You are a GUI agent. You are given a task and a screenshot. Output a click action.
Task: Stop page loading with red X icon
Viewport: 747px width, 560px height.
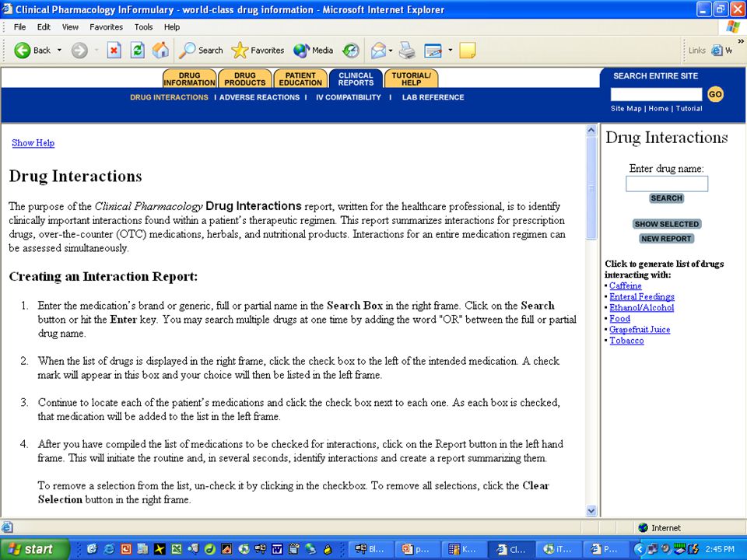(x=114, y=50)
